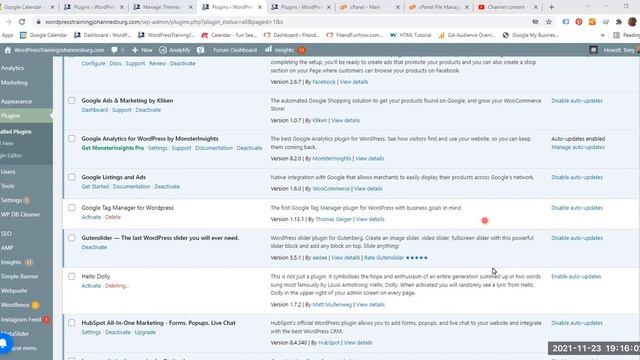Open the Google Calendar bookmark
Image resolution: width=640 pixels, height=360 pixels.
point(44,35)
